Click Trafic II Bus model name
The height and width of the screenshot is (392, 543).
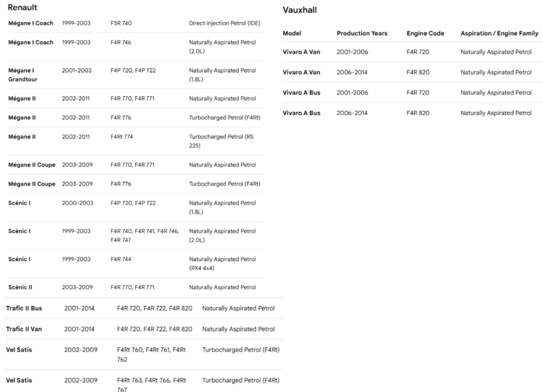[24, 308]
